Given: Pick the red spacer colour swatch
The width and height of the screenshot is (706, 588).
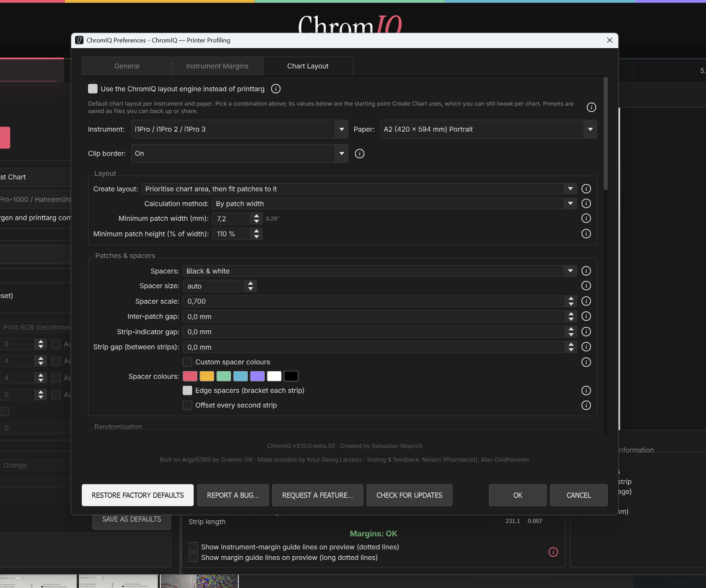Looking at the screenshot, I should [x=190, y=377].
